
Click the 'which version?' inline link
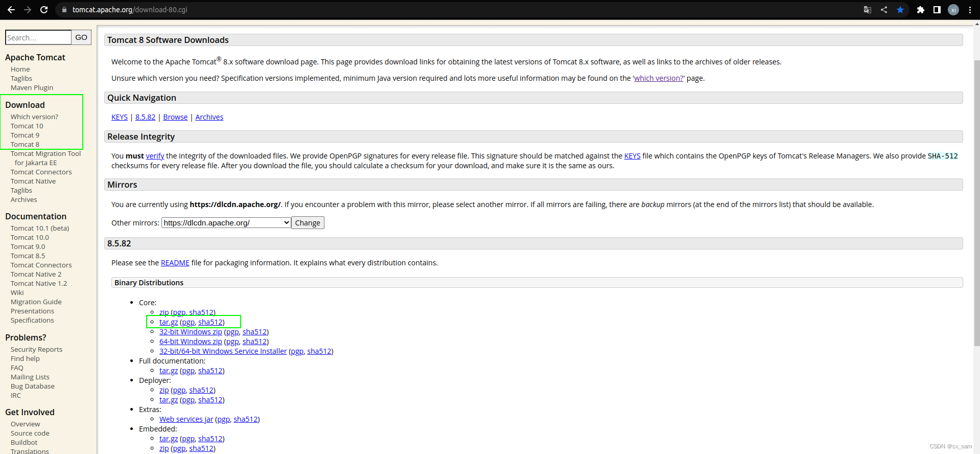(659, 78)
